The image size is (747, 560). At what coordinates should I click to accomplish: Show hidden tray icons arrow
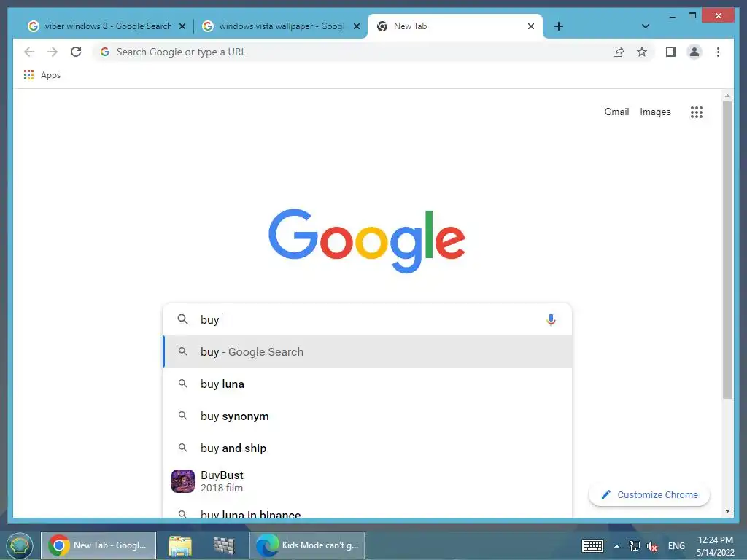pyautogui.click(x=616, y=546)
